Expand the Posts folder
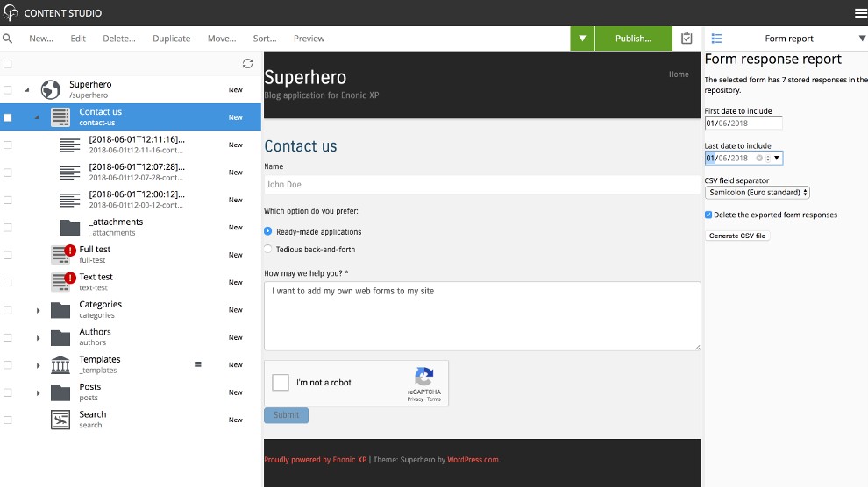Image resolution: width=868 pixels, height=487 pixels. [x=38, y=393]
